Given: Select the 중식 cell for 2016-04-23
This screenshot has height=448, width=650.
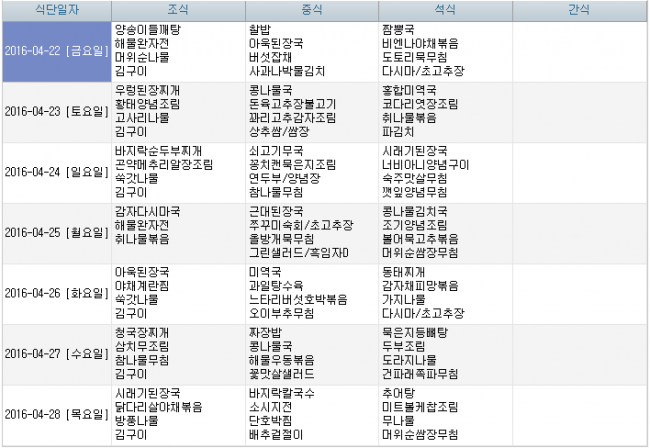Looking at the screenshot, I should (311, 112).
